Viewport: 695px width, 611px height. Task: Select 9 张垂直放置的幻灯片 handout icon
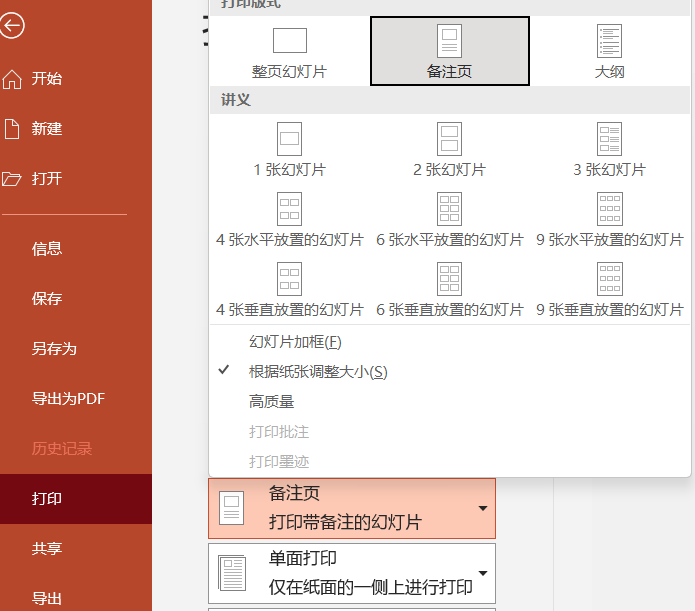point(609,280)
